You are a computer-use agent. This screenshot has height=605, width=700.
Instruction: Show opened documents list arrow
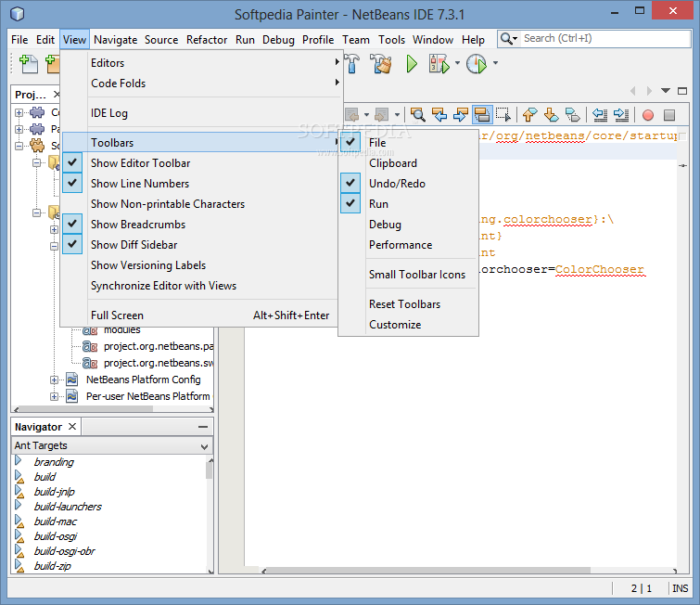[x=665, y=91]
